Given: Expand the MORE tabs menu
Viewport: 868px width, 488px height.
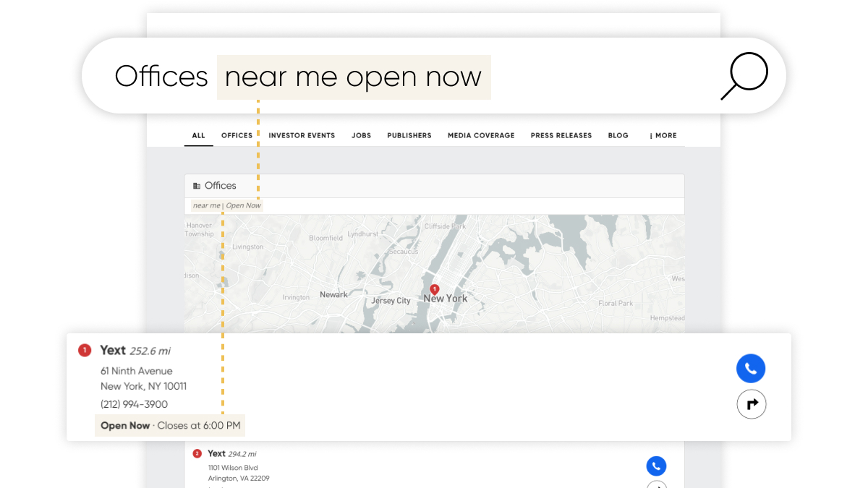Looking at the screenshot, I should (x=663, y=135).
